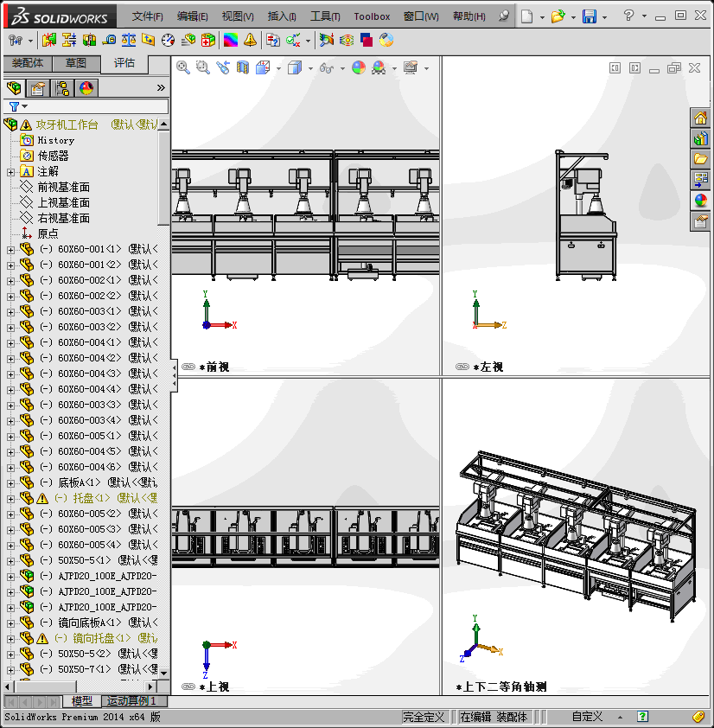The width and height of the screenshot is (714, 728).
Task: Click the Zoom to Fit icon
Action: 183,67
